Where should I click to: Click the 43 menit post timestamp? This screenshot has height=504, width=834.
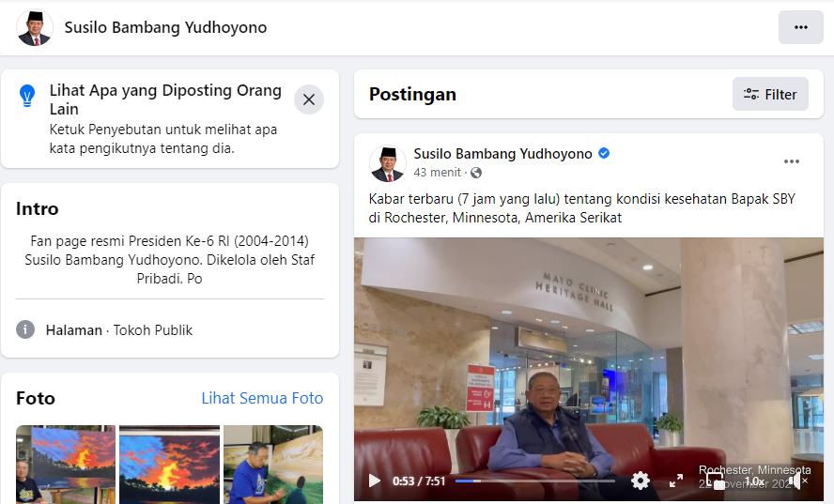[x=438, y=173]
